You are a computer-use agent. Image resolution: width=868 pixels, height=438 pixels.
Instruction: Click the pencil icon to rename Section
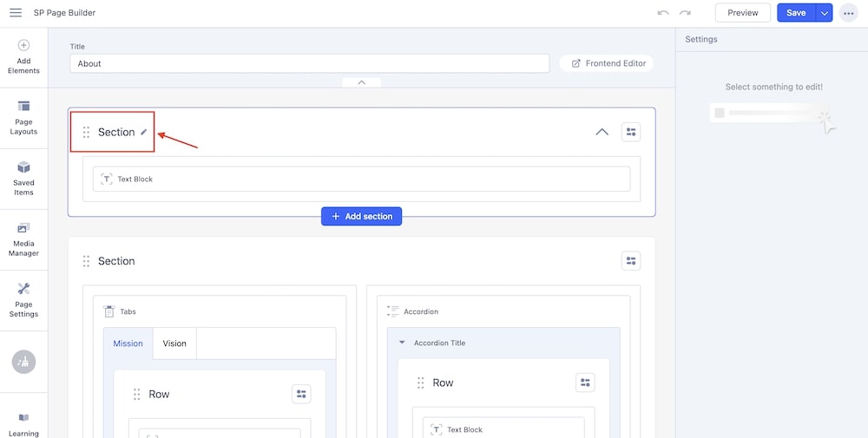click(x=144, y=133)
